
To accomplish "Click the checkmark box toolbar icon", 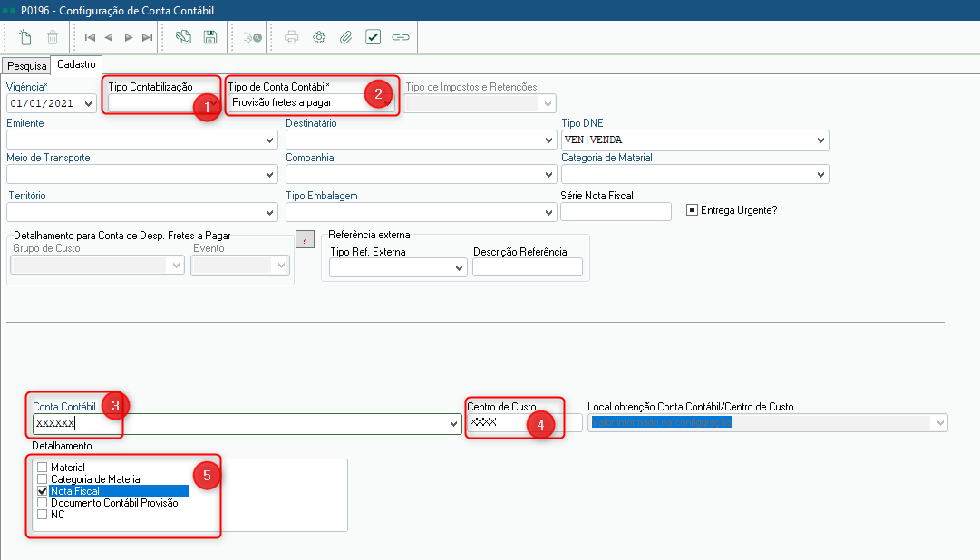I will (374, 37).
